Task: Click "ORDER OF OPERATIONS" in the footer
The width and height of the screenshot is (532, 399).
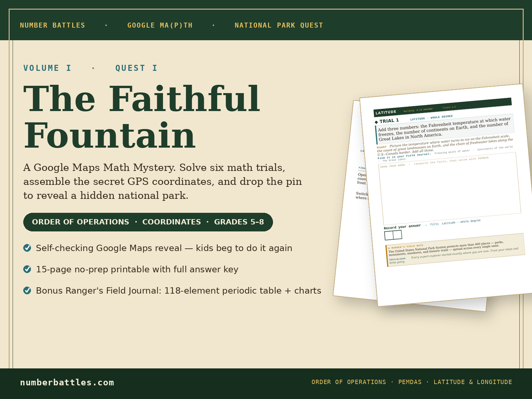Action: tap(349, 382)
